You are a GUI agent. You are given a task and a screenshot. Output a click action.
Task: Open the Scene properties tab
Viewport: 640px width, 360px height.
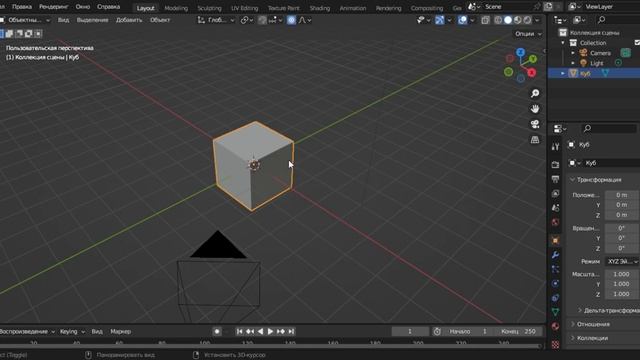[555, 208]
